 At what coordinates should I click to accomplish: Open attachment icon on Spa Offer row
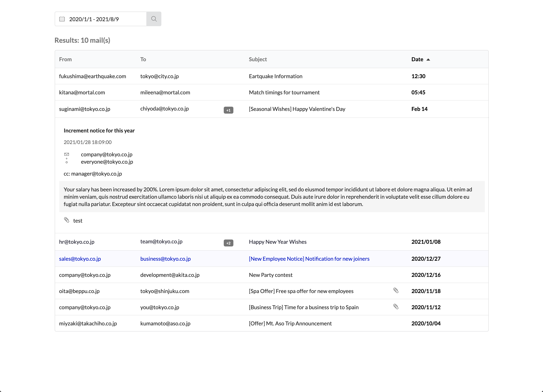pyautogui.click(x=396, y=291)
